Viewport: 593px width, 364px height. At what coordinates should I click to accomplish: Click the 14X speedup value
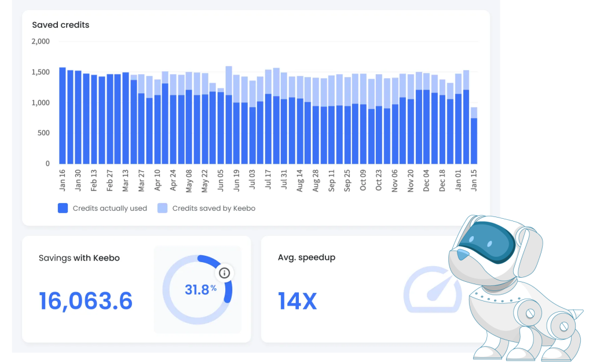[297, 302]
